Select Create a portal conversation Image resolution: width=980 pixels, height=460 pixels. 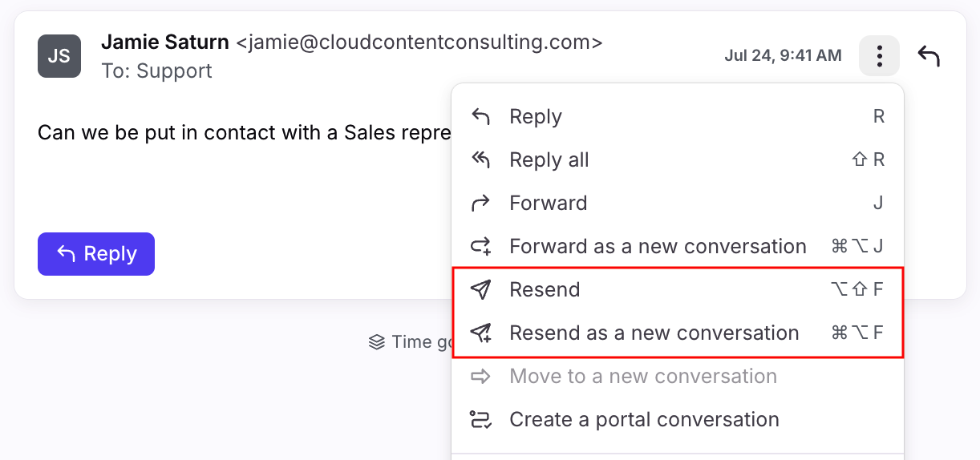644,420
